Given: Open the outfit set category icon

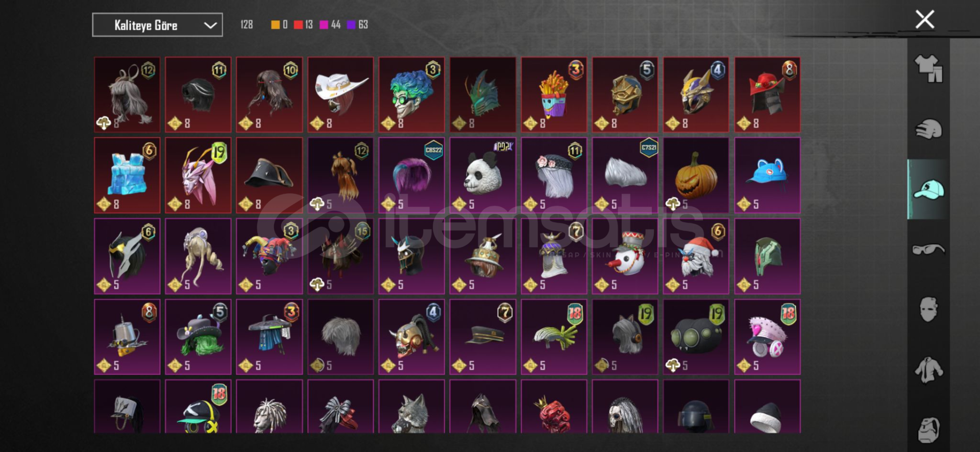Looking at the screenshot, I should click(x=928, y=68).
